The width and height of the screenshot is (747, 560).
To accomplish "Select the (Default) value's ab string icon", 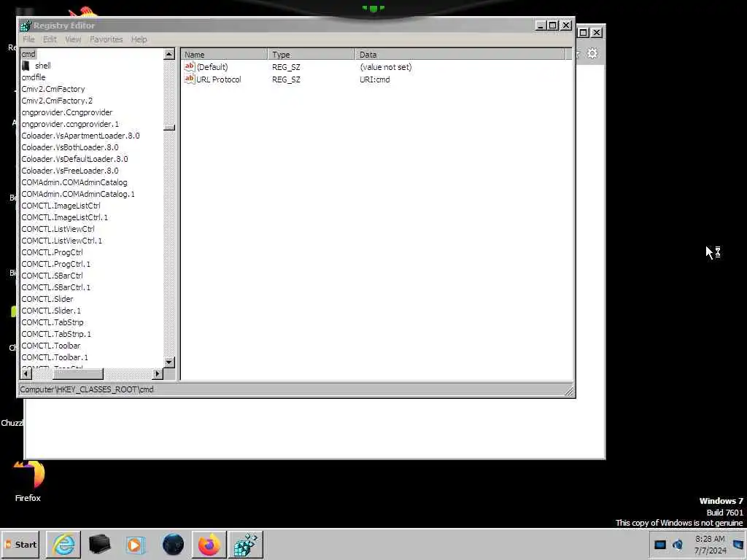I will 190,66.
